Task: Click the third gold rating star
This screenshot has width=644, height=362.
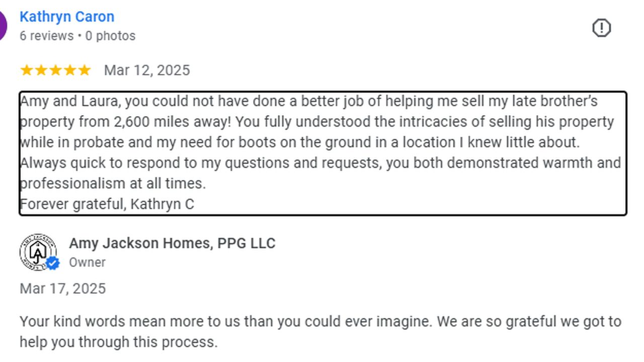Action: [55, 70]
